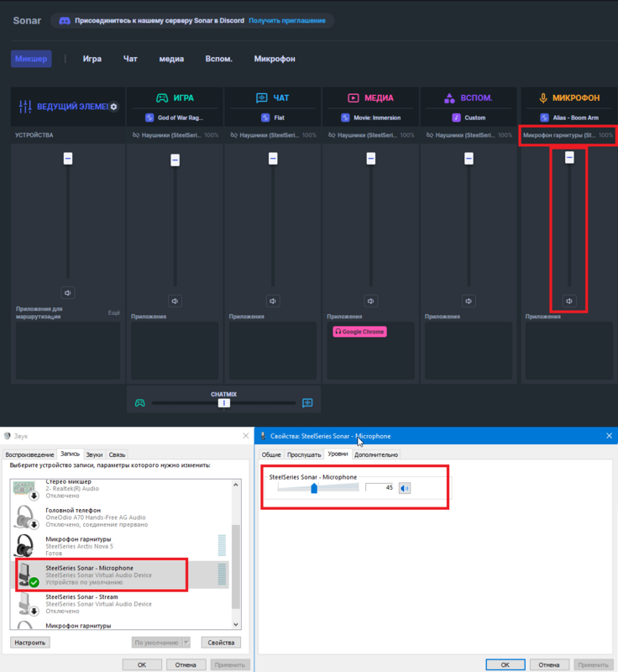Mute the ЧАТ channel
This screenshot has height=672, width=618.
point(273,301)
